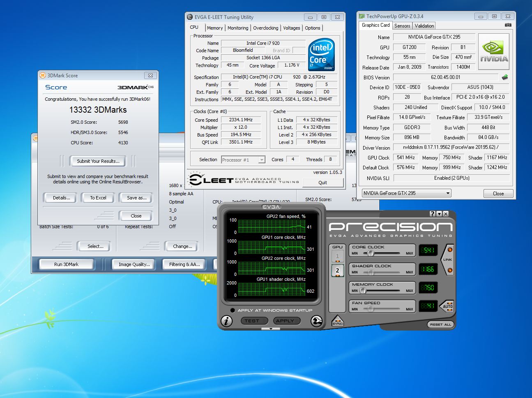
Task: Click the BIOS save chip icon in GPU-Z
Action: click(x=505, y=77)
